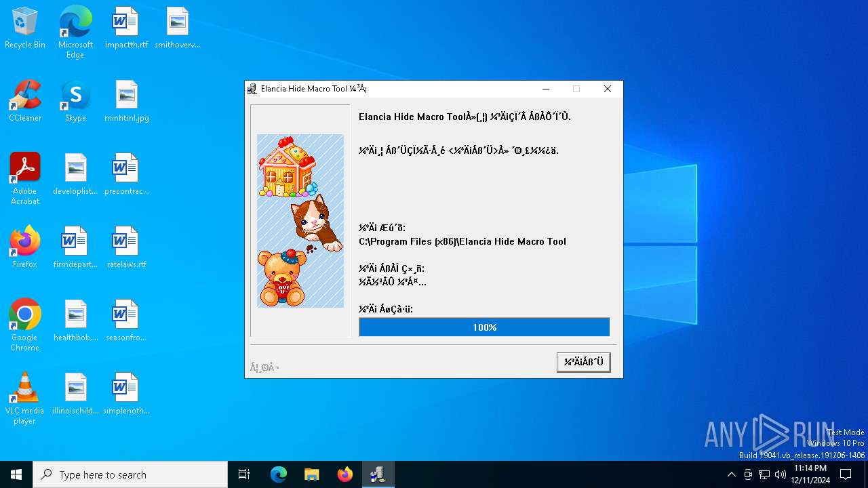
Task: Open the Recycle Bin desktop icon
Action: [25, 28]
